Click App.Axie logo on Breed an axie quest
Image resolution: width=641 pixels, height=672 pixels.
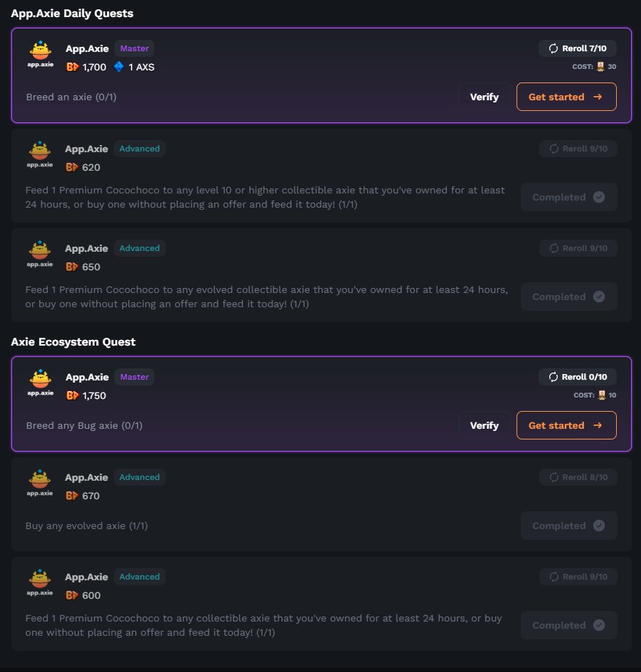pos(41,55)
